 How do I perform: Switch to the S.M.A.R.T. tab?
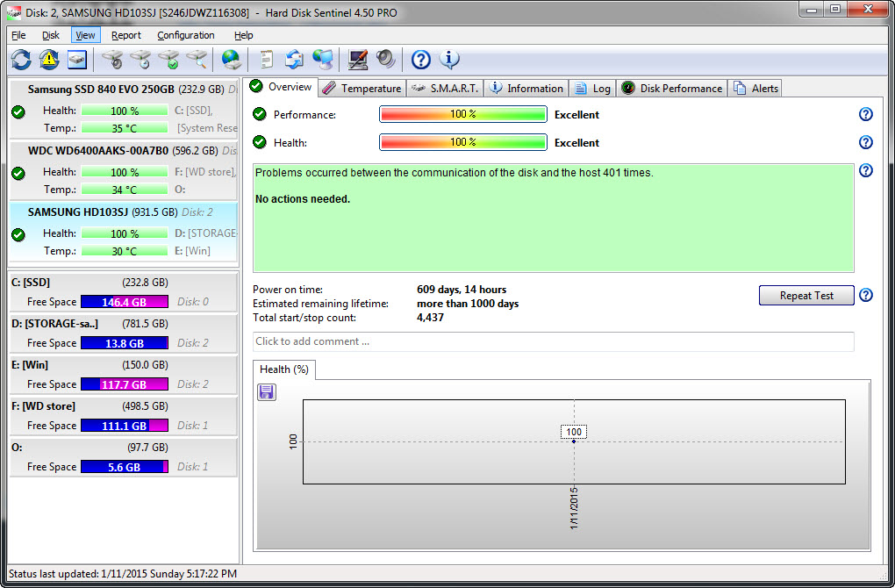tap(445, 89)
